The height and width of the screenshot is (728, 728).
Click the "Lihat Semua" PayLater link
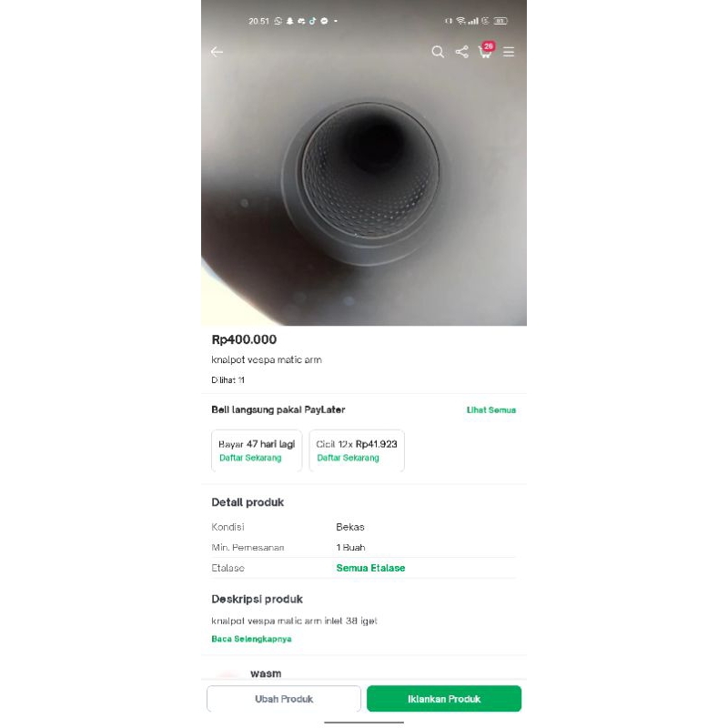pos(490,410)
